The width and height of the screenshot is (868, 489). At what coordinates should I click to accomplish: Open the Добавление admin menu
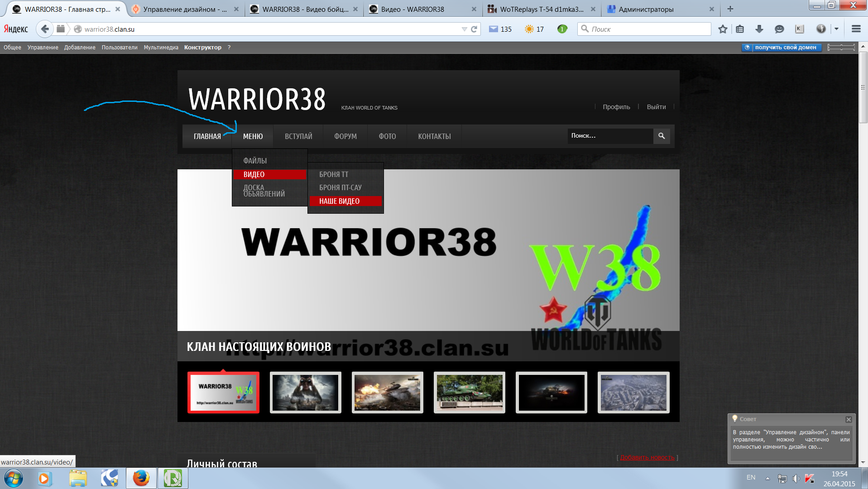coord(80,48)
